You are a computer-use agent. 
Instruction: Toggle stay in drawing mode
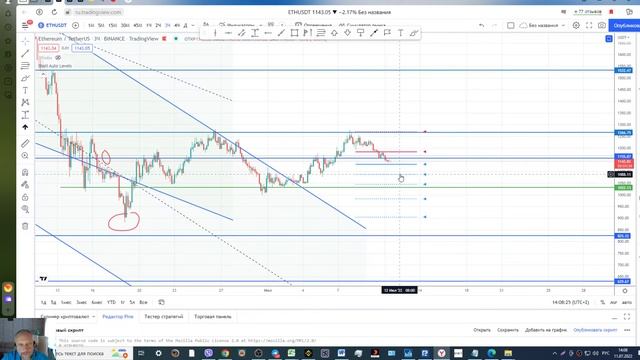point(25,184)
